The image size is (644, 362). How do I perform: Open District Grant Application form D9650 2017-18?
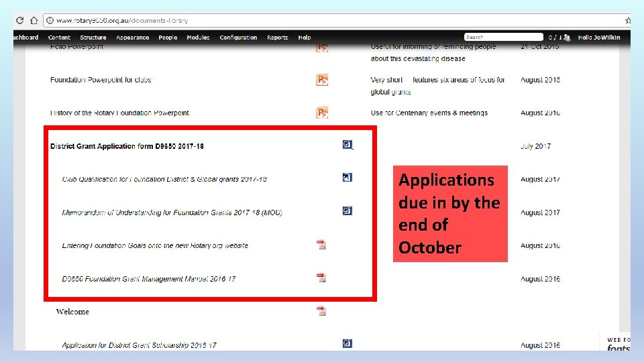coord(127,146)
